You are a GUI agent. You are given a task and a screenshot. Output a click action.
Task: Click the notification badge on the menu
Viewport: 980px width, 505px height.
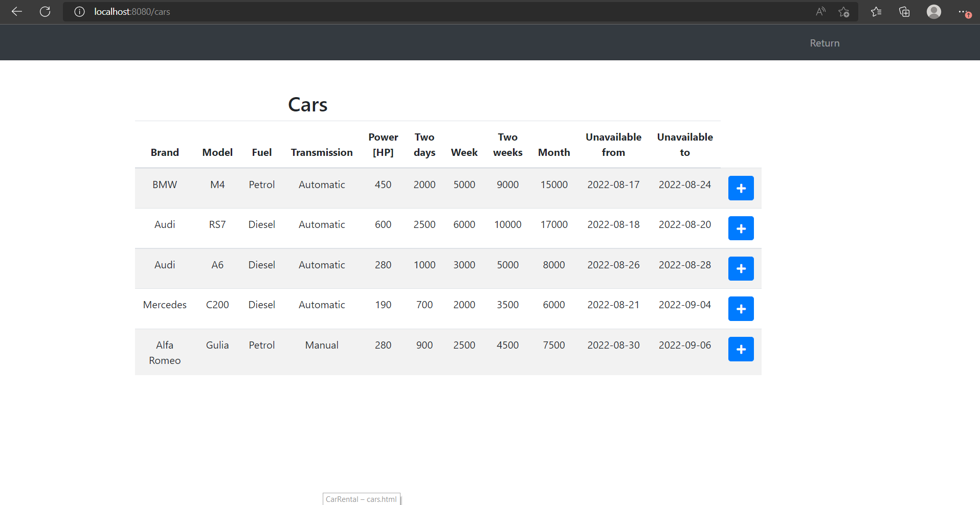[969, 15]
